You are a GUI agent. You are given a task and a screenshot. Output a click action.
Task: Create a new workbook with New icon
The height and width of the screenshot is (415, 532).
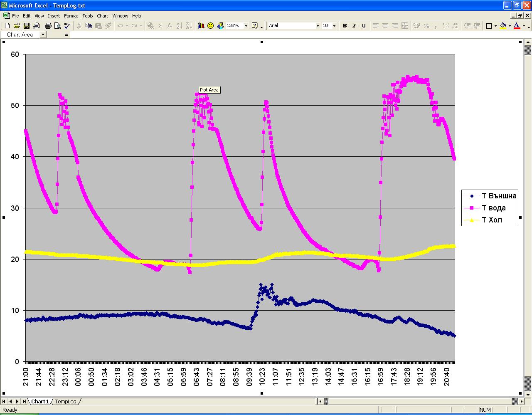coord(7,26)
